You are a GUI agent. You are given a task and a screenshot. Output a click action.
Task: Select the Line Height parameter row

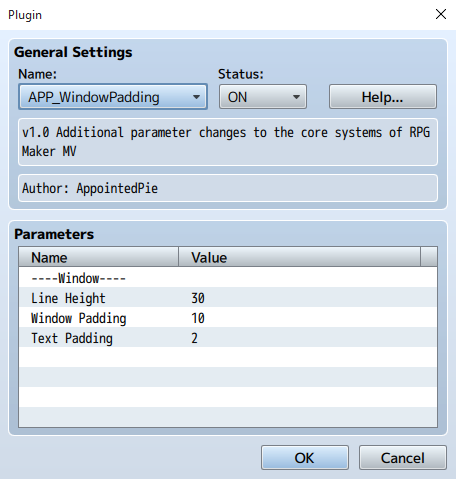point(228,297)
